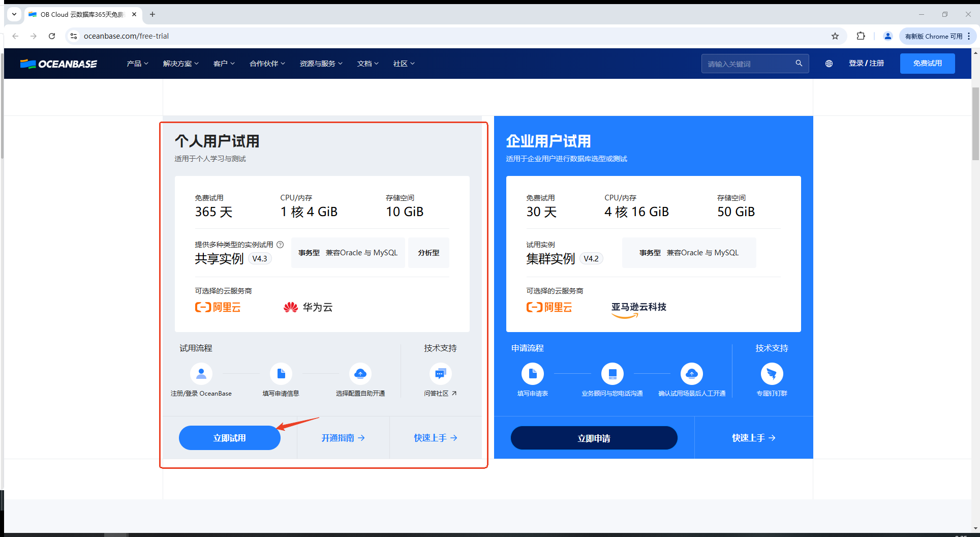Click the help icon beside 提供多种类型的实例试用
The width and height of the screenshot is (980, 537).
point(280,245)
